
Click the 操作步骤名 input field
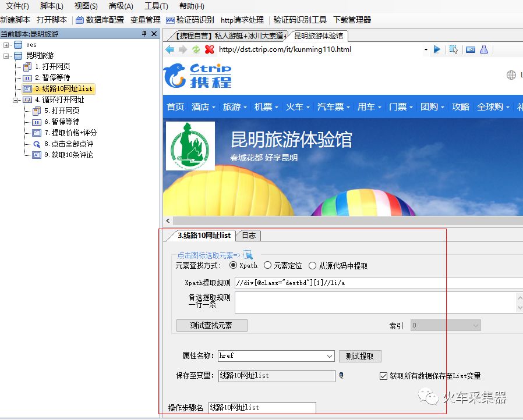tap(262, 408)
